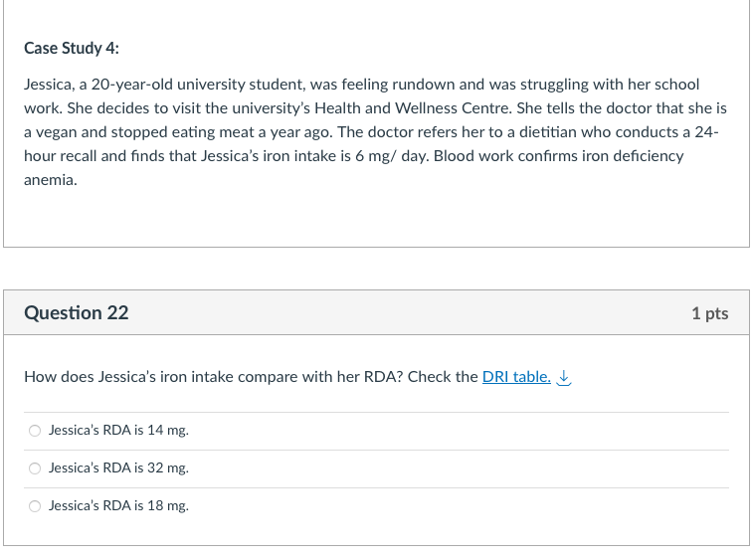This screenshot has width=752, height=560.
Task: Open the DRI table link
Action: click(x=515, y=377)
